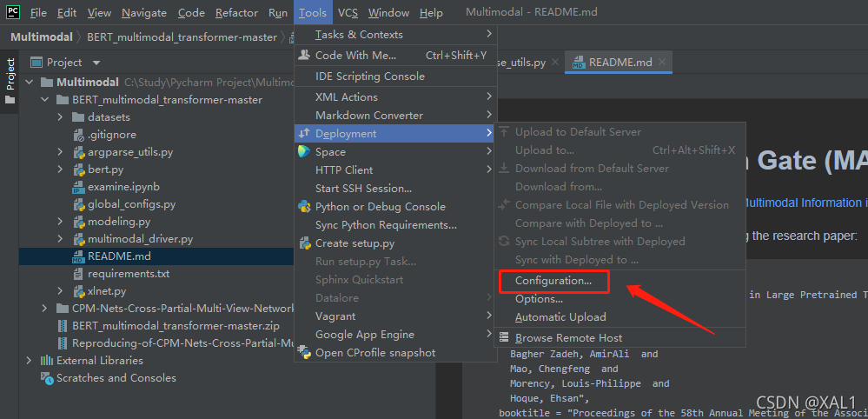This screenshot has width=868, height=419.
Task: Select Browse Remote Host entry
Action: 620,337
